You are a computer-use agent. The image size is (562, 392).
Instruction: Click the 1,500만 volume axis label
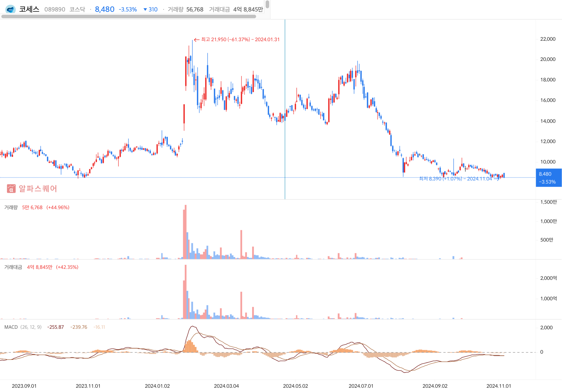point(548,202)
